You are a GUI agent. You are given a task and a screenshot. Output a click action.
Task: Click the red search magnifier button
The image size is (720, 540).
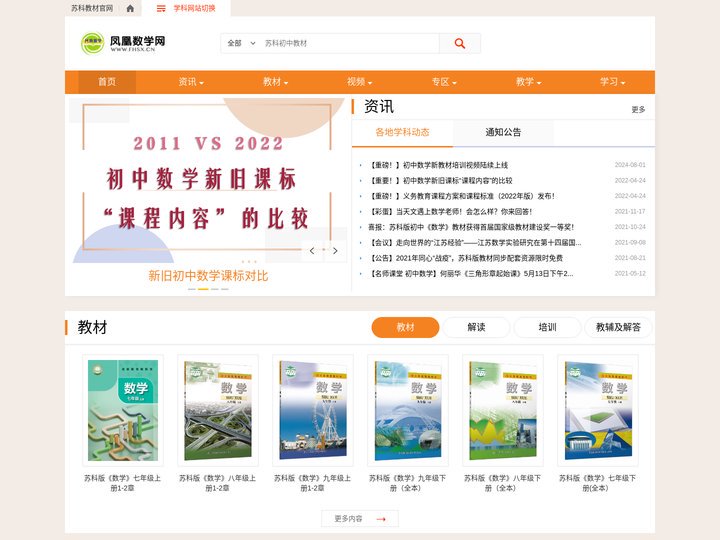460,43
